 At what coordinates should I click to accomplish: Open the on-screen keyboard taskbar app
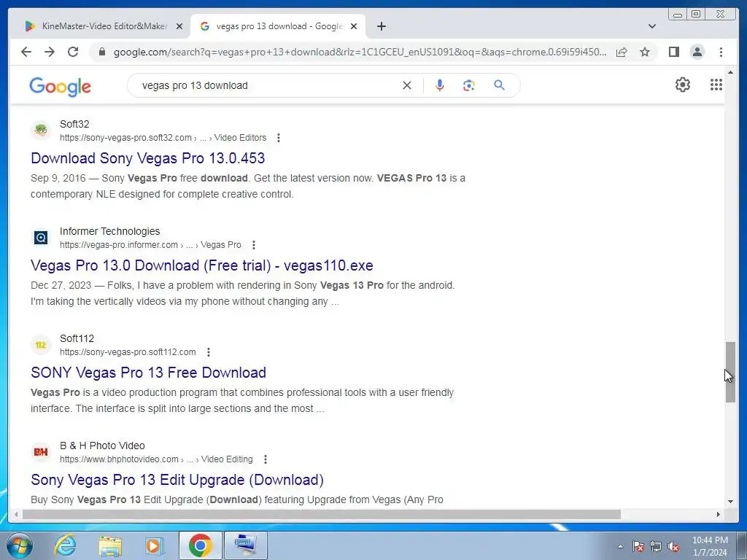pyautogui.click(x=245, y=545)
